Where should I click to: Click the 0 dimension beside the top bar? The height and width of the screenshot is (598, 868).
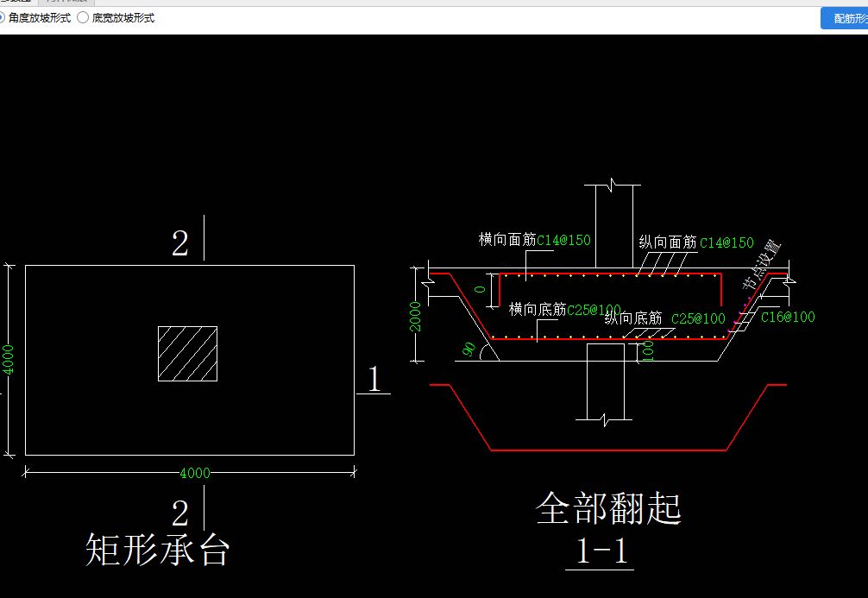point(480,289)
